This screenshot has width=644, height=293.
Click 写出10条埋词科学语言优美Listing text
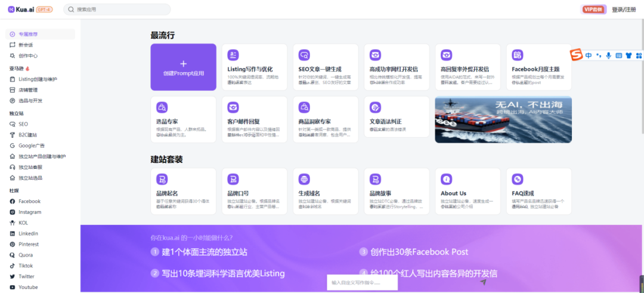(x=223, y=273)
